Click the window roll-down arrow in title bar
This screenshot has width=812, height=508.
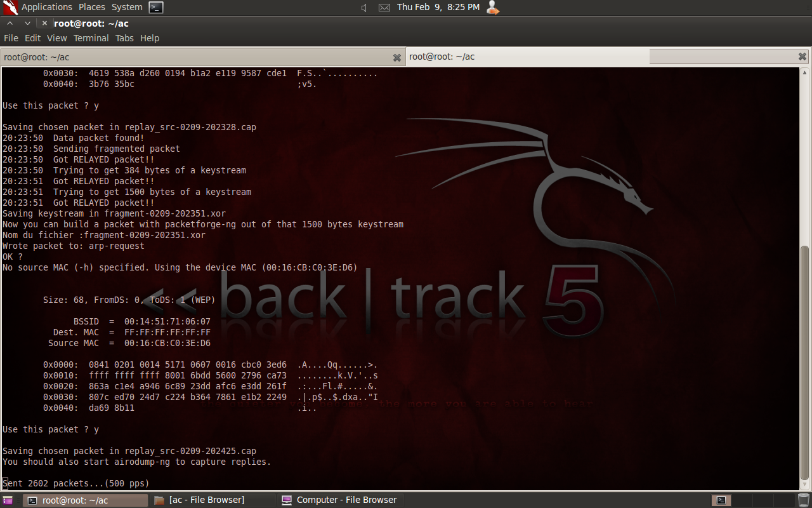27,23
